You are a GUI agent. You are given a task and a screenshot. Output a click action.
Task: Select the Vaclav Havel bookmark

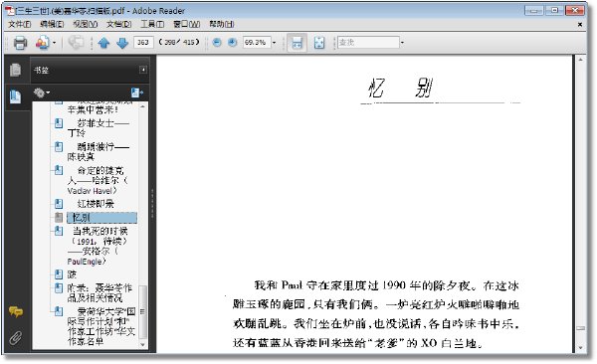tap(98, 180)
